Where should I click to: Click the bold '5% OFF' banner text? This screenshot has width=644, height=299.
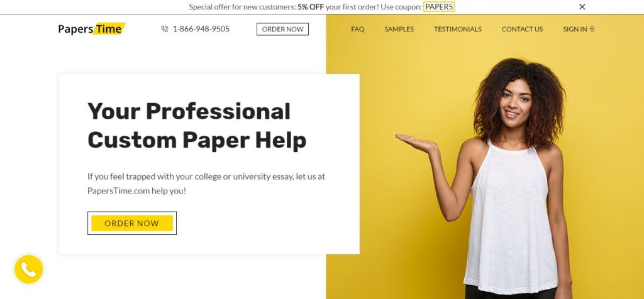coord(311,7)
